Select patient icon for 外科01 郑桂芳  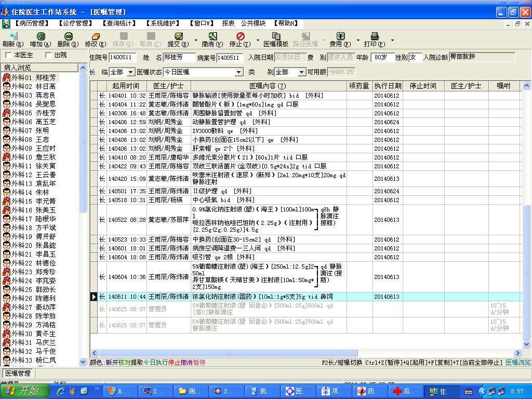point(6,78)
